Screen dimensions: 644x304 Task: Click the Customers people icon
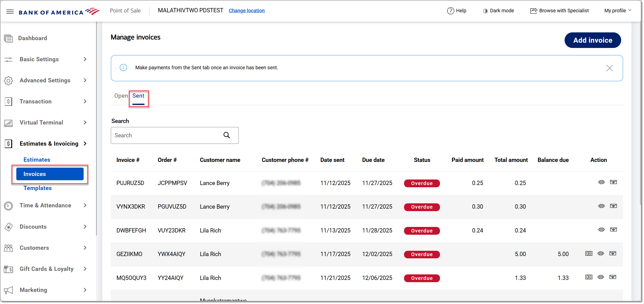click(8, 248)
